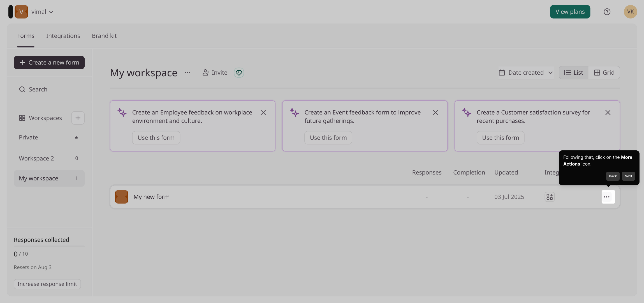644x303 pixels.
Task: Click the Search field
Action: pos(49,89)
